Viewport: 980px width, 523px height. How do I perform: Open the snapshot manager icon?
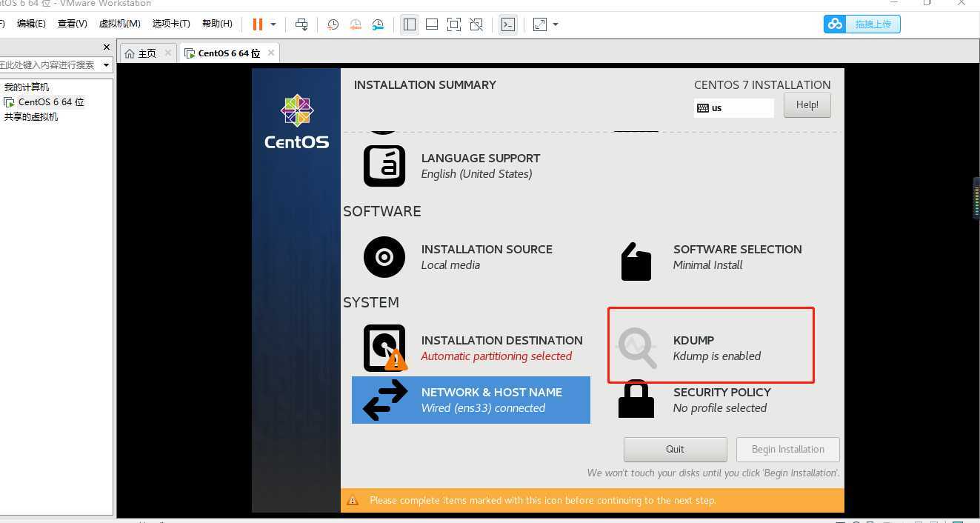click(x=378, y=24)
